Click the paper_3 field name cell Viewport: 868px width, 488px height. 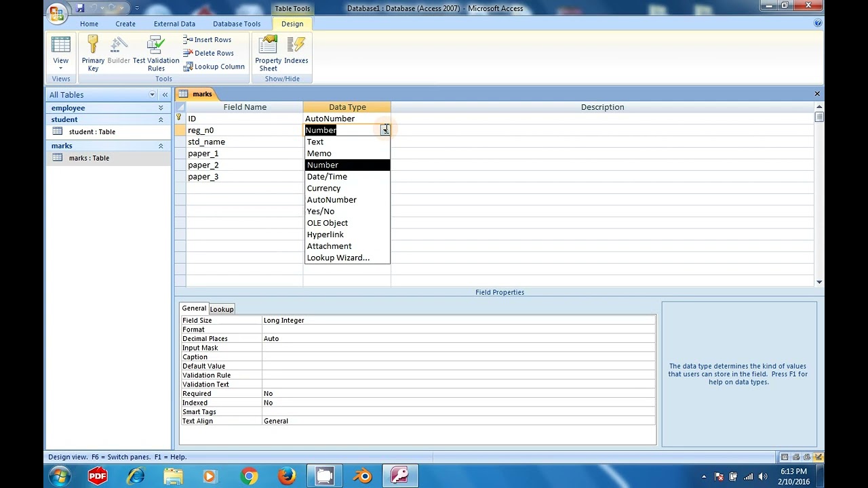244,176
